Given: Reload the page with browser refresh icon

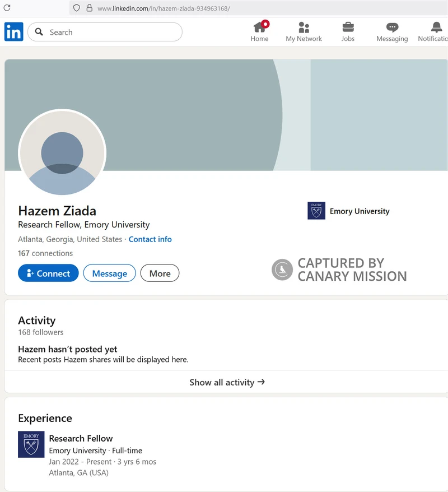Looking at the screenshot, I should [x=7, y=8].
